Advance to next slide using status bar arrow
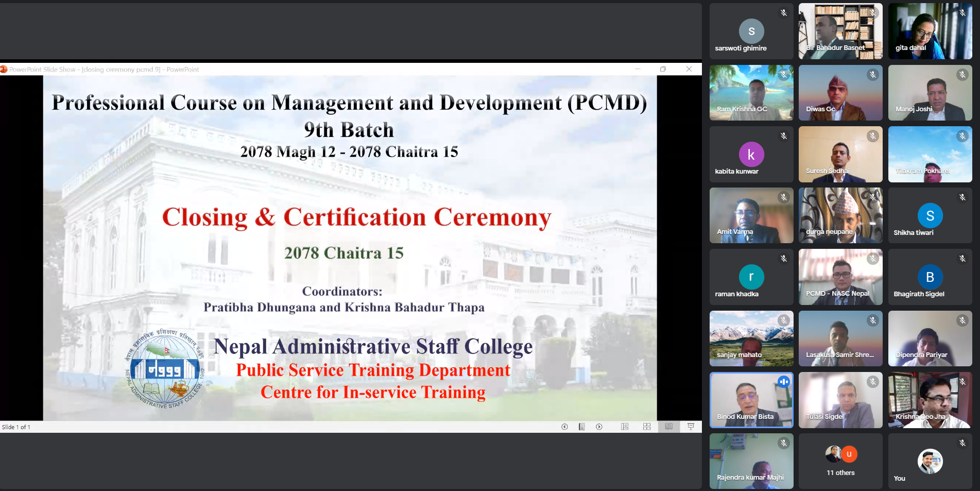 coord(599,427)
